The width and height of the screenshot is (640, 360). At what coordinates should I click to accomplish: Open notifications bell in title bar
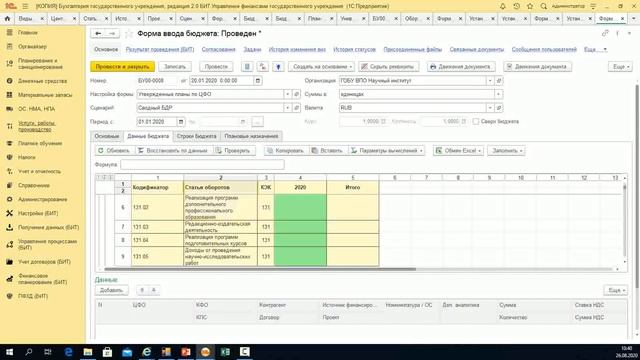502,6
